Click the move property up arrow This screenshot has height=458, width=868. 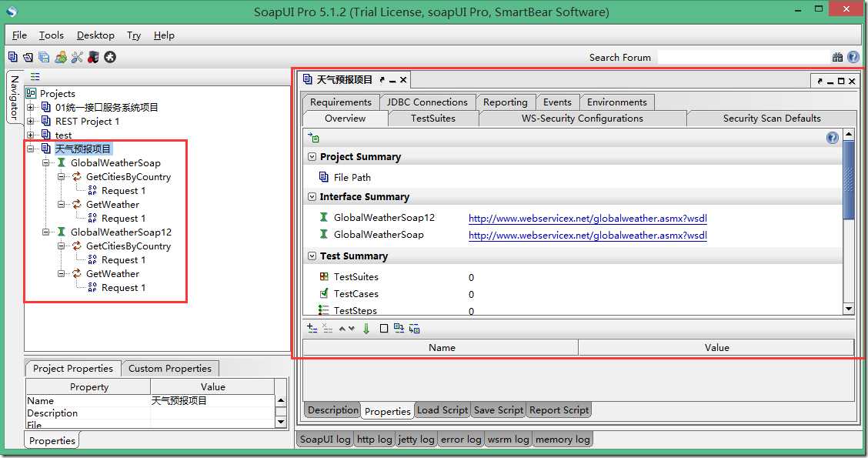pos(342,329)
